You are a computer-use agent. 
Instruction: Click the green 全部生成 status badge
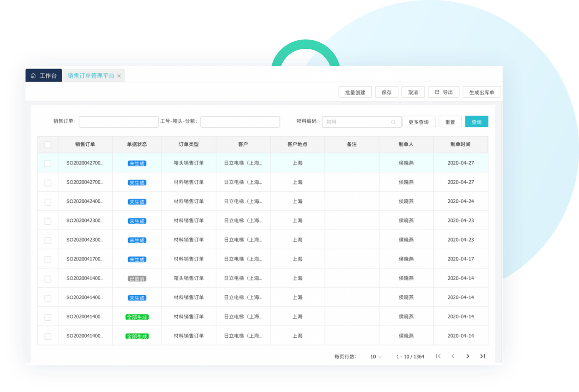(137, 317)
